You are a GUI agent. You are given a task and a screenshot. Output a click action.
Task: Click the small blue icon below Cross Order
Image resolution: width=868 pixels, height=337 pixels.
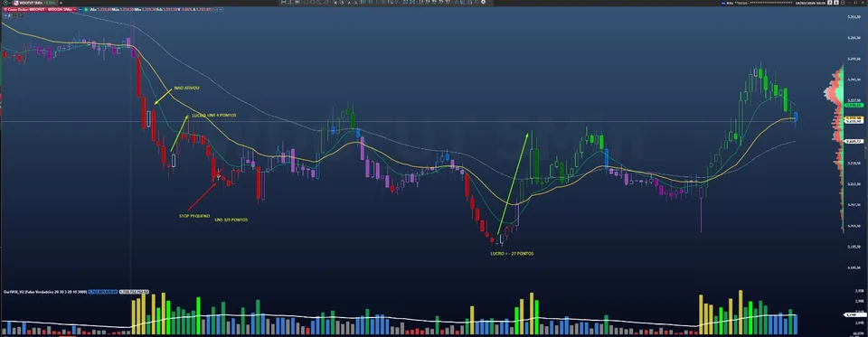(5, 15)
